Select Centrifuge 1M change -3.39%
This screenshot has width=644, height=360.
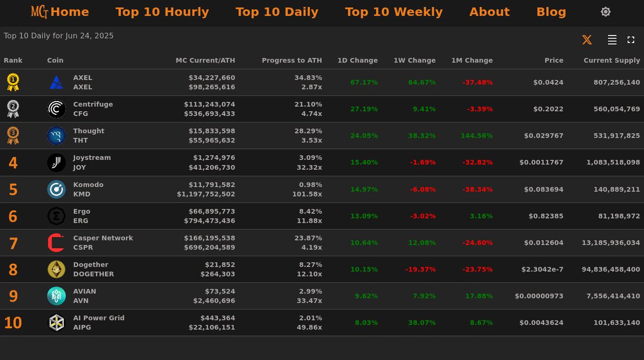(x=479, y=109)
